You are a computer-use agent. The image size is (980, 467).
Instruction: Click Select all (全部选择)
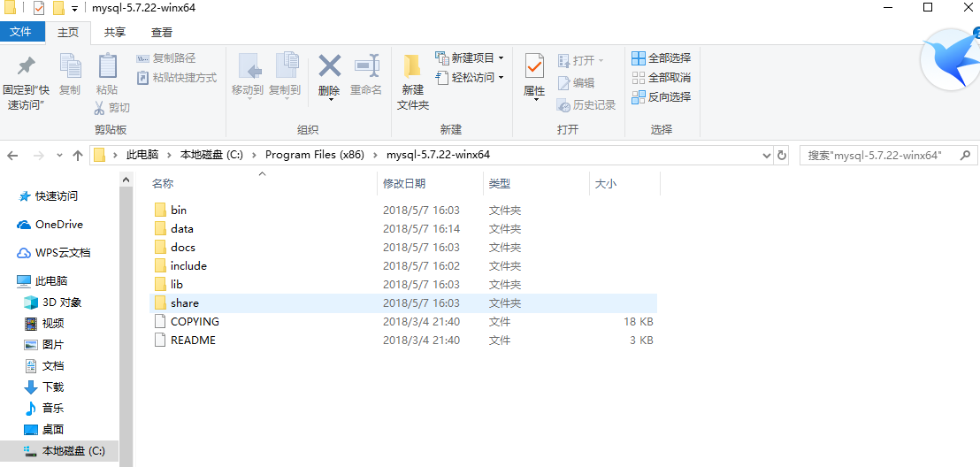click(662, 58)
